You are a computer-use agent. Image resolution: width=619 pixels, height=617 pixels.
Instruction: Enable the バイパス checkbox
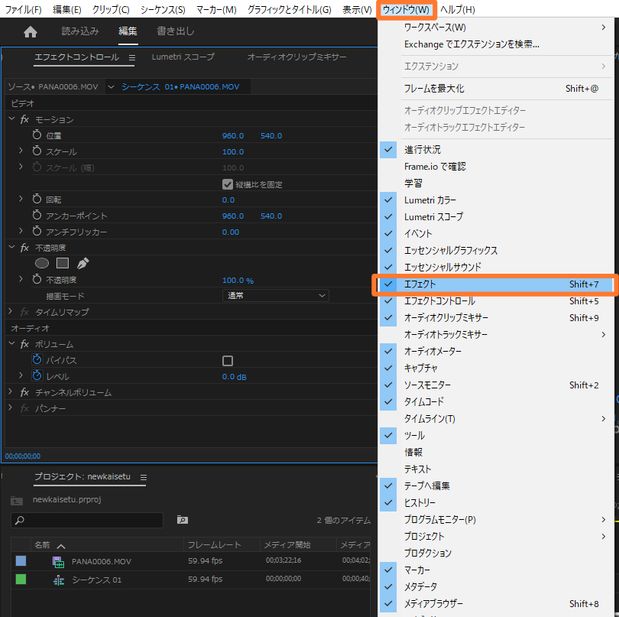[x=228, y=361]
